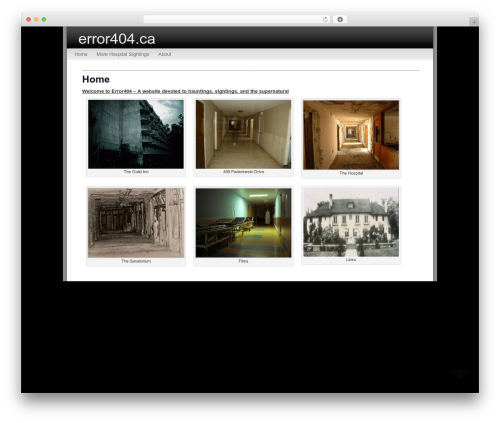This screenshot has width=500, height=423.
Task: Maximize the window using green button
Action: [x=44, y=20]
